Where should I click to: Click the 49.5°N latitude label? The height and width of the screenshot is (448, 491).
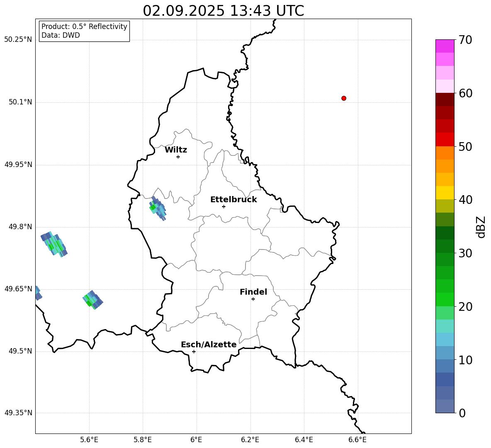pyautogui.click(x=20, y=351)
